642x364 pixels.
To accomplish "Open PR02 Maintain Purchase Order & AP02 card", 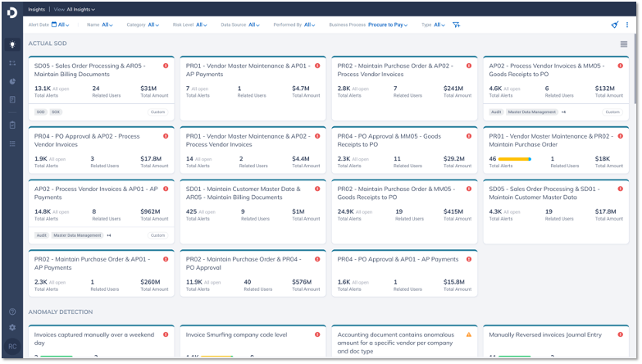I will (x=404, y=89).
